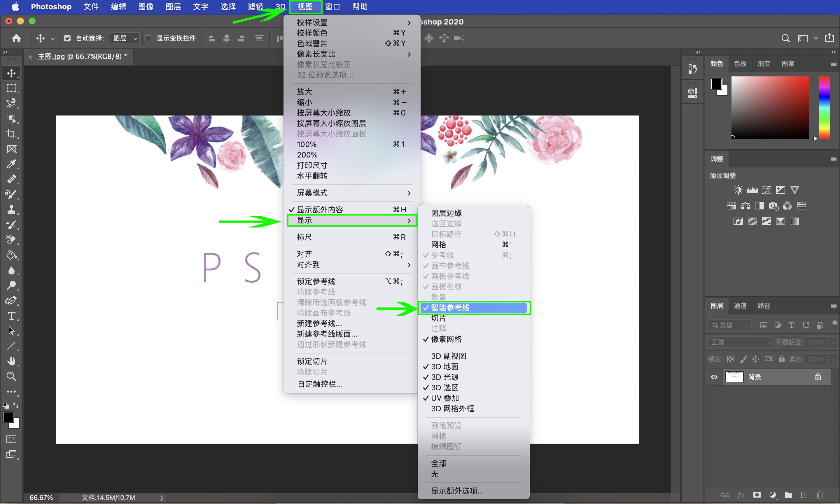Select the Crop tool
The width and height of the screenshot is (840, 504).
[x=12, y=134]
